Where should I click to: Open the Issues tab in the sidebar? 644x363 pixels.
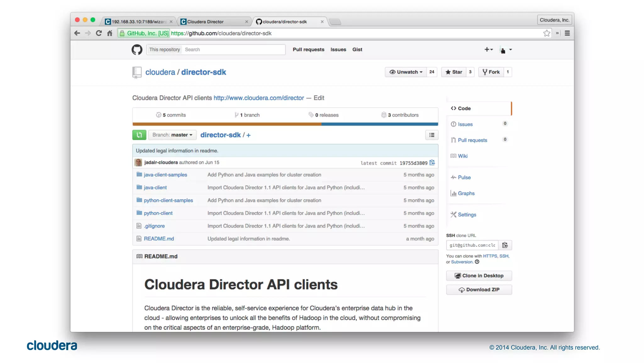[479, 124]
